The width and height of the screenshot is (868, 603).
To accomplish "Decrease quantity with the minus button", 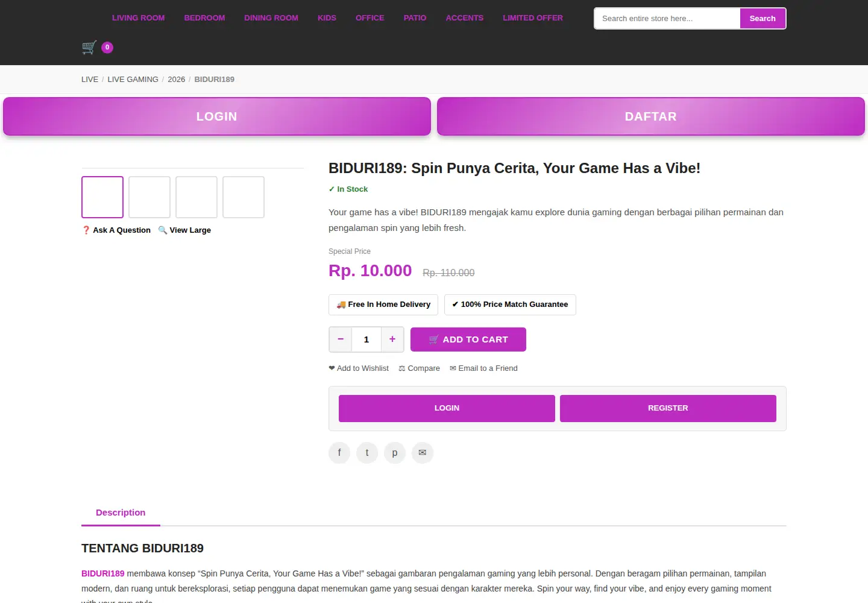I will (341, 339).
